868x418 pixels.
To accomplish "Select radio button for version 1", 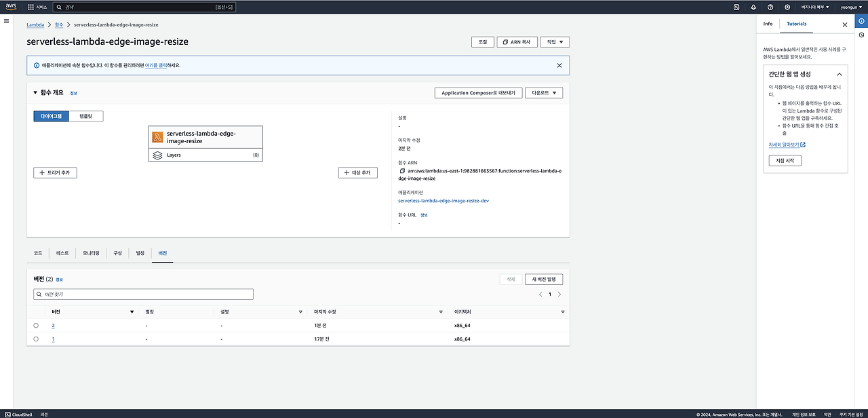I will coord(36,339).
